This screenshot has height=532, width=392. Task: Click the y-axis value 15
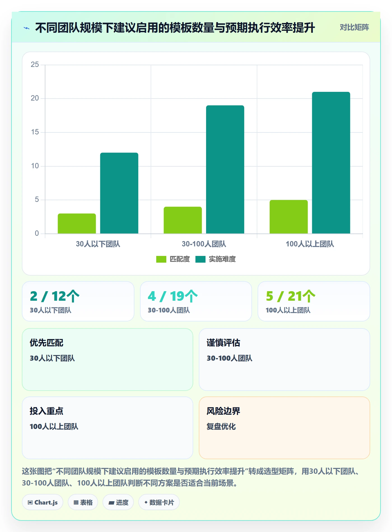point(35,132)
